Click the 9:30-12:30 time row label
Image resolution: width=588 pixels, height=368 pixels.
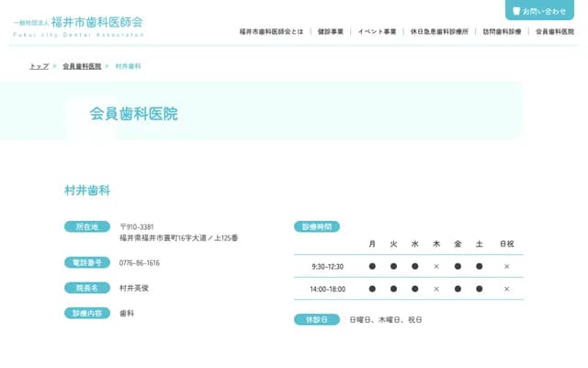coord(327,267)
